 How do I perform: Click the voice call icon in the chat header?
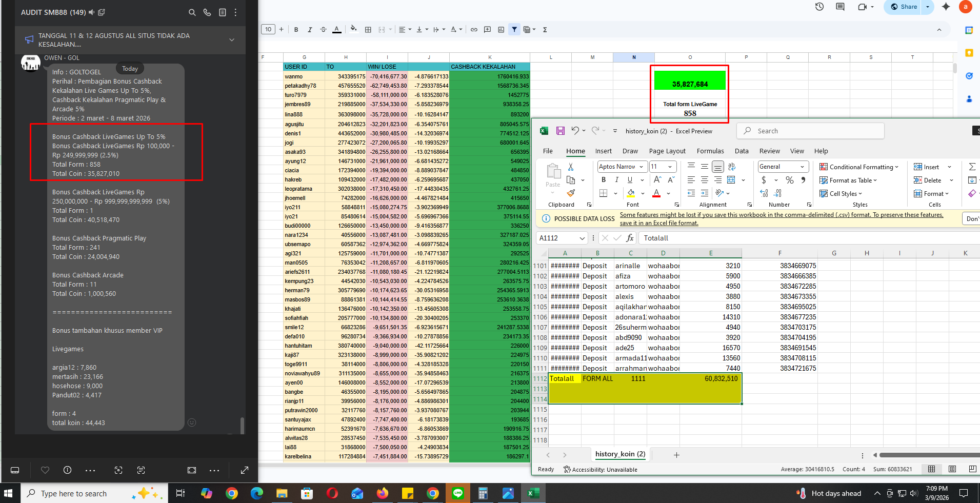point(207,12)
